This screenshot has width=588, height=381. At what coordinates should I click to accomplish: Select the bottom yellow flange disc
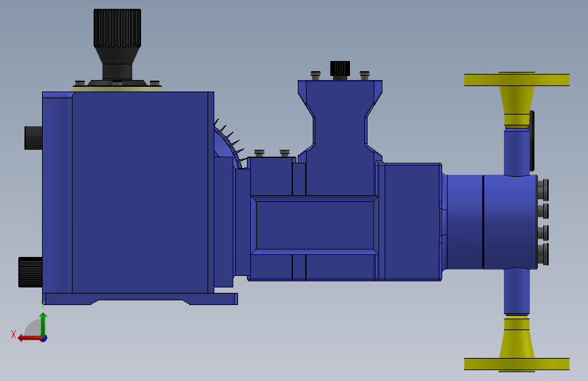point(517,364)
